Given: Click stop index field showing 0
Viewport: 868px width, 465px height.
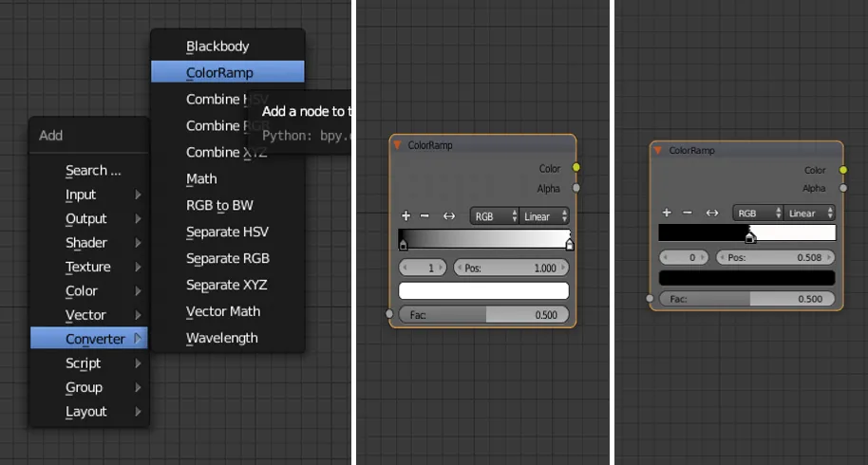Looking at the screenshot, I should pyautogui.click(x=684, y=257).
